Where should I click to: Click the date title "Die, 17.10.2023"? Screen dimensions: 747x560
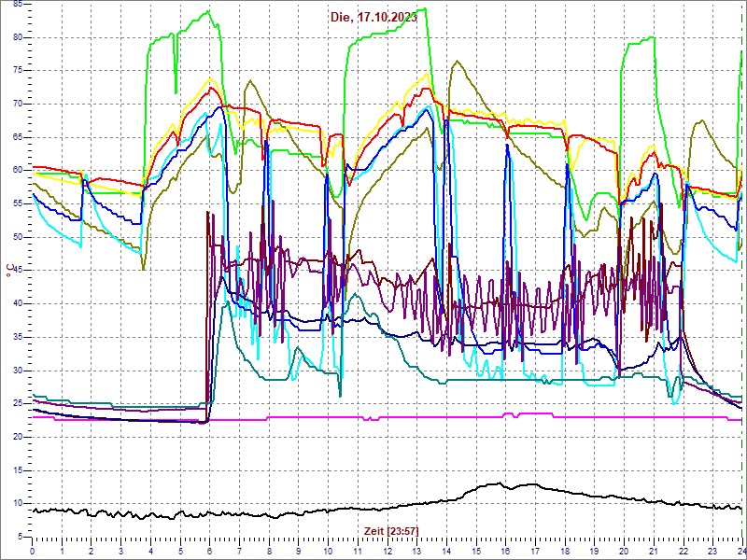(x=374, y=18)
